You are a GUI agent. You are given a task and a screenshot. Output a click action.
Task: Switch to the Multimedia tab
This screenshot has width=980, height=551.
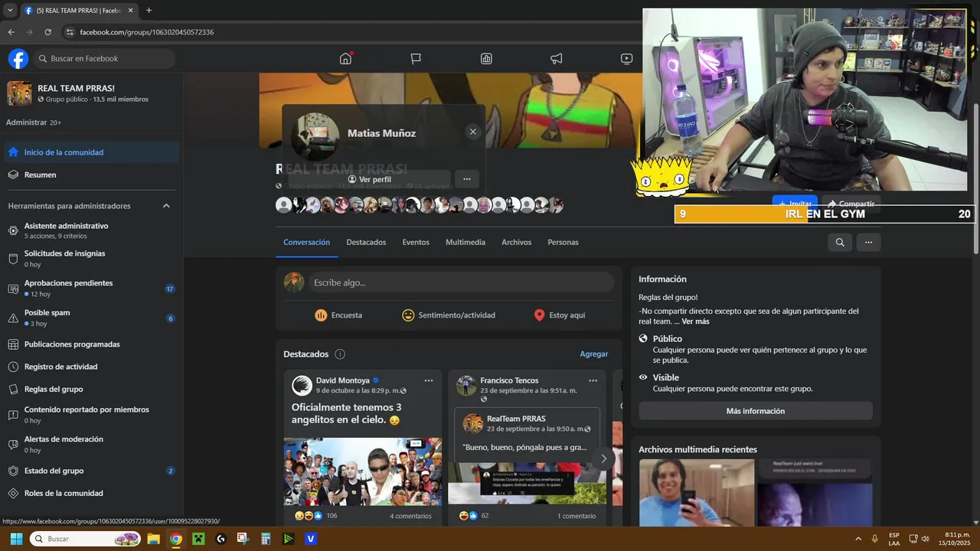click(465, 242)
